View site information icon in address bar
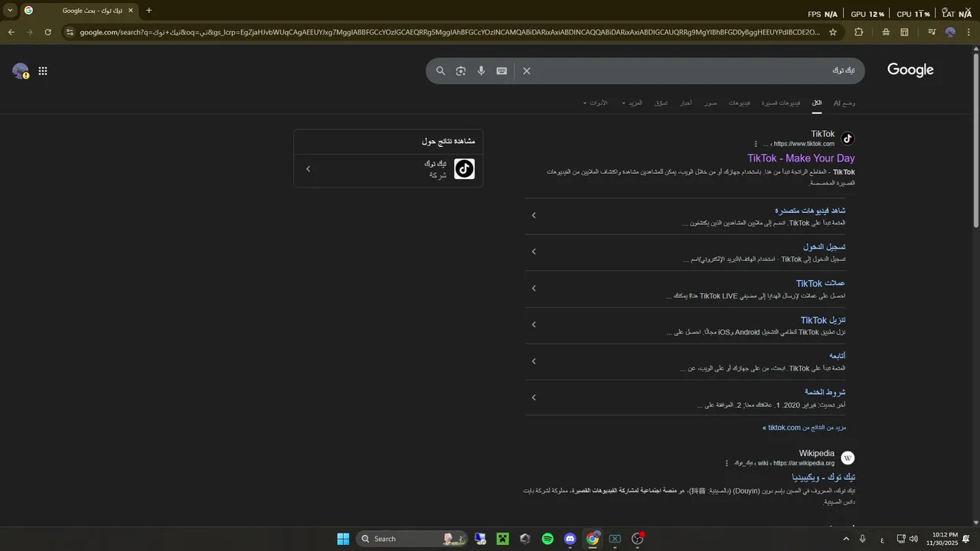Screen dimensions: 980x551 click(x=70, y=32)
